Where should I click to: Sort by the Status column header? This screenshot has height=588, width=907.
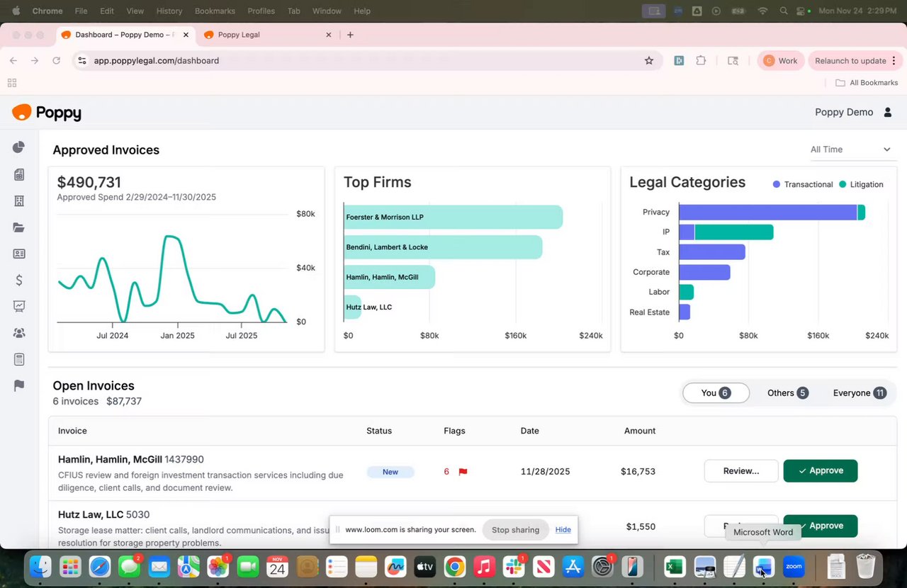379,431
